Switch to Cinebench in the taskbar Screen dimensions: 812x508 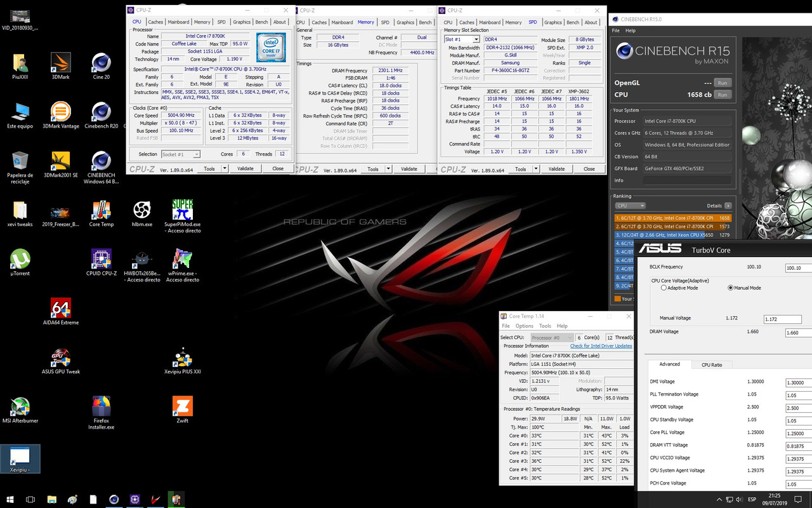coord(114,500)
